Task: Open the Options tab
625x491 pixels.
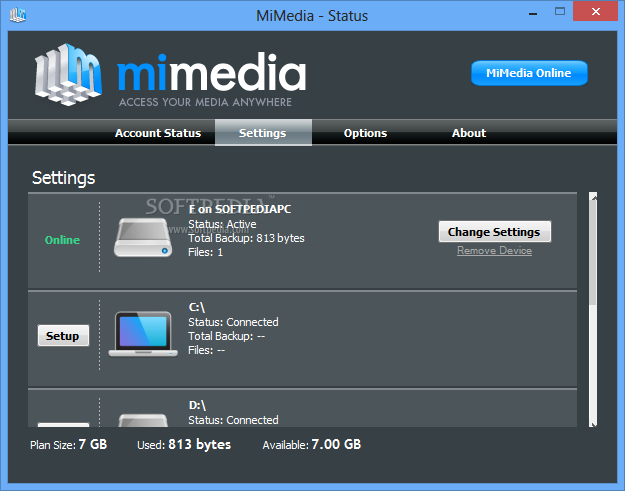Action: 365,133
